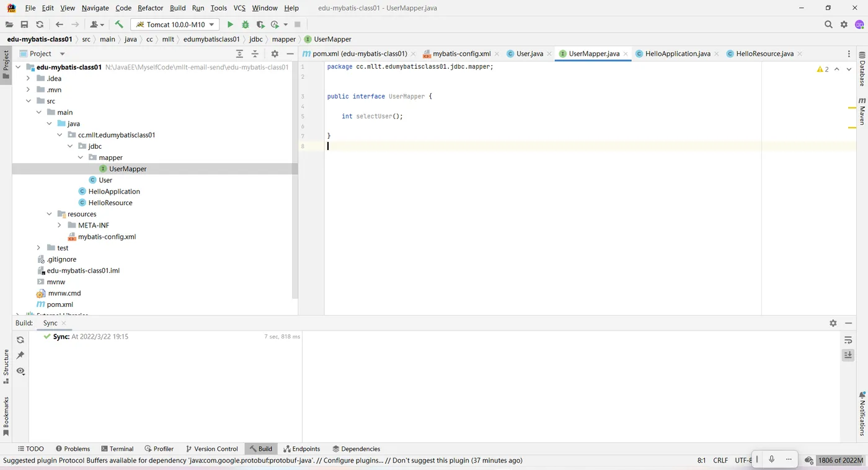
Task: Toggle the Maven tool window button
Action: (862, 111)
